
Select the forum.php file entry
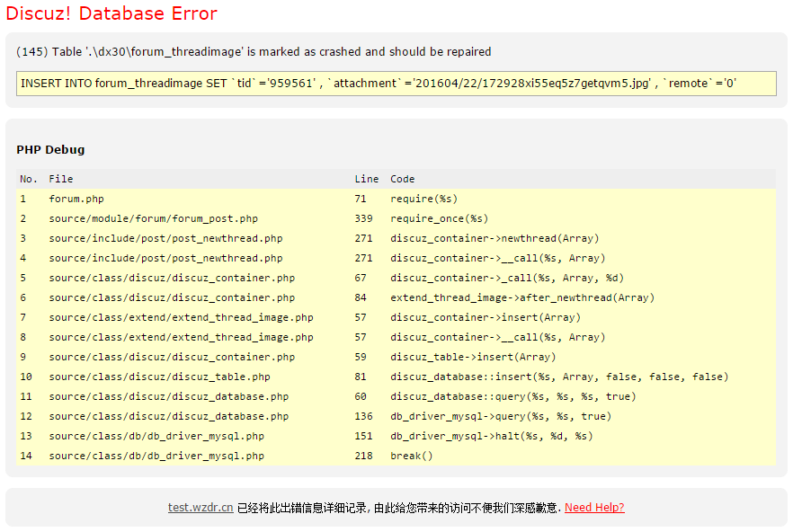coord(76,199)
